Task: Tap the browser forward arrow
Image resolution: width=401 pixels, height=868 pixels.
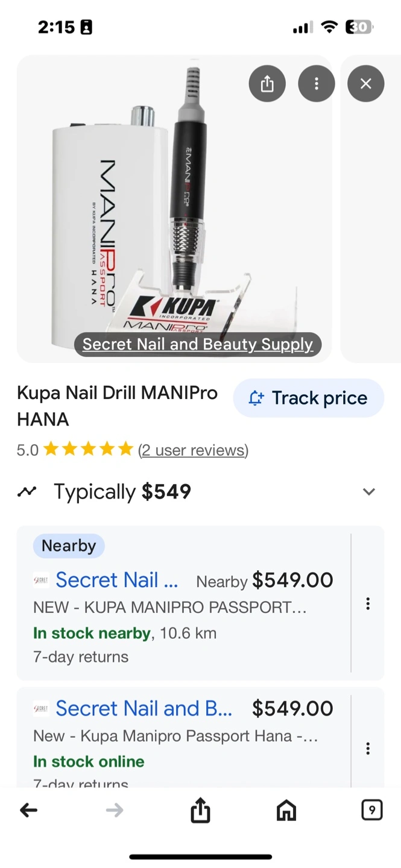Action: [115, 811]
